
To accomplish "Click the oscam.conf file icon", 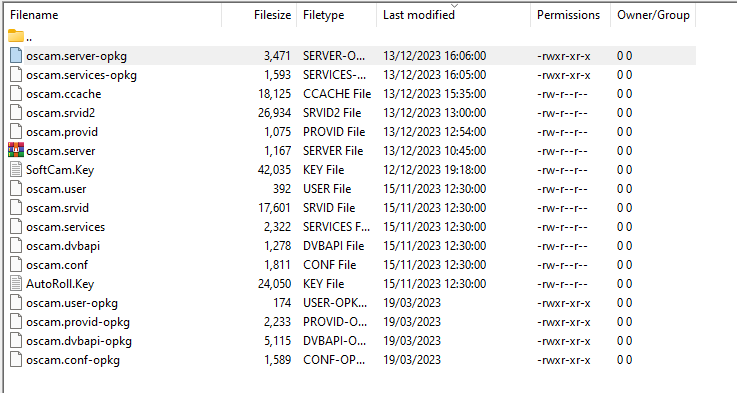I will click(16, 265).
